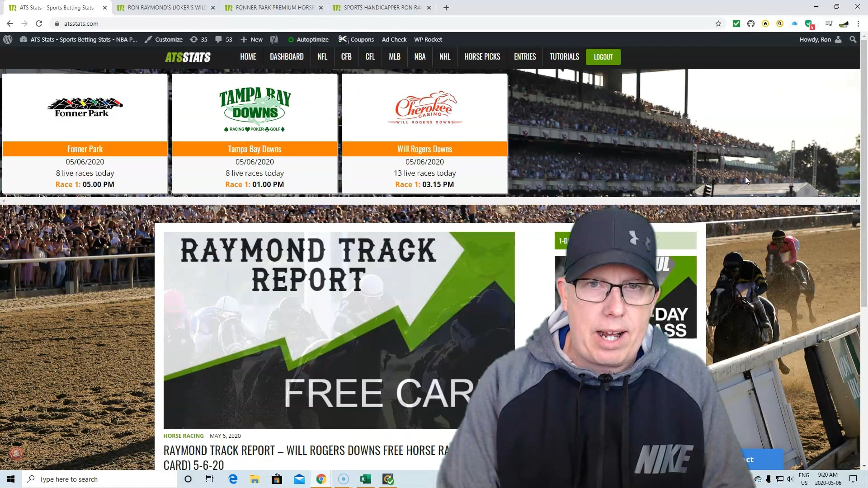Click the ATSSTATS site logo

188,57
